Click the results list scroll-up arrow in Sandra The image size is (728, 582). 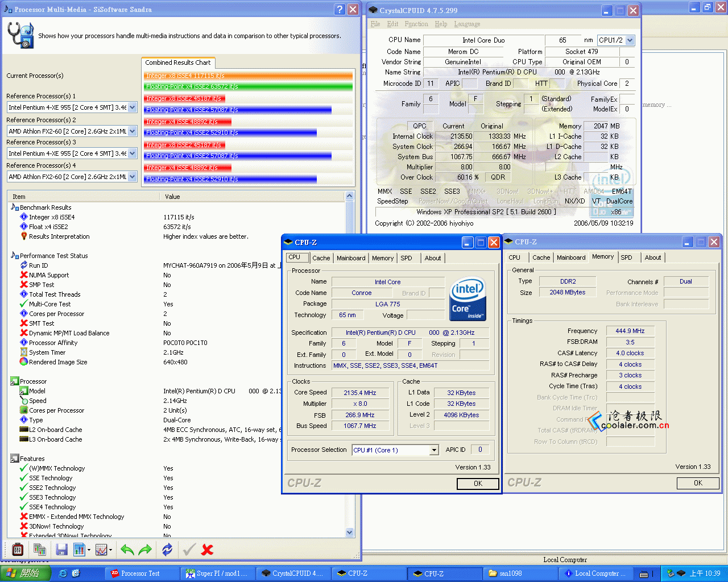click(350, 196)
